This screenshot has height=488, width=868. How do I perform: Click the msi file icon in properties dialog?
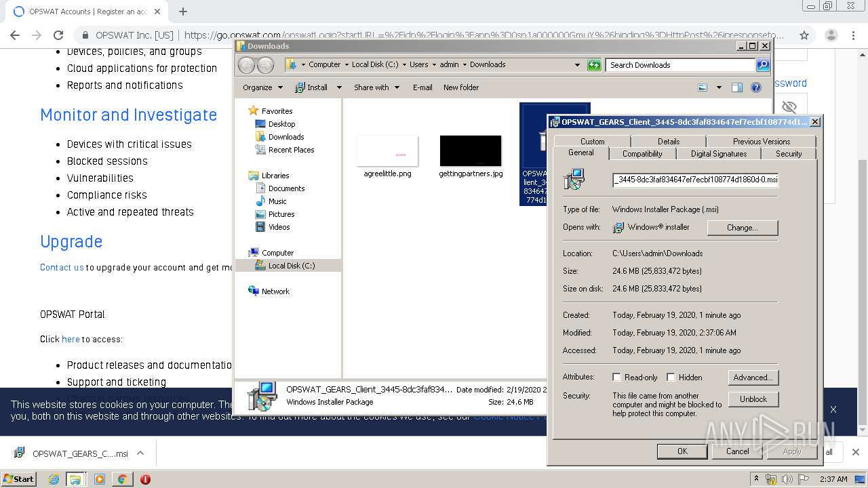pos(574,180)
